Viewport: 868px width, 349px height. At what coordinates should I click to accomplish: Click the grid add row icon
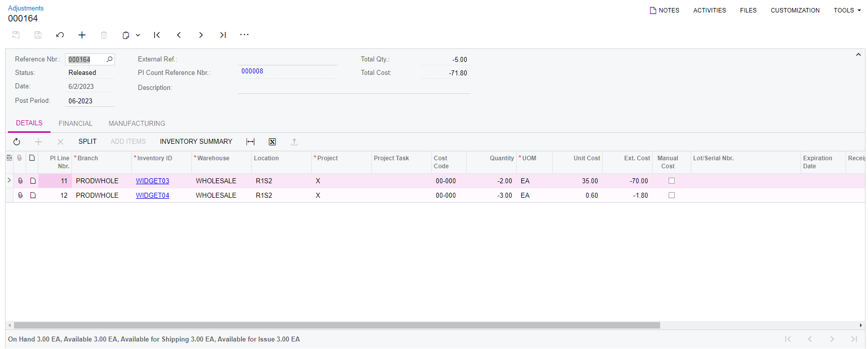coord(38,142)
